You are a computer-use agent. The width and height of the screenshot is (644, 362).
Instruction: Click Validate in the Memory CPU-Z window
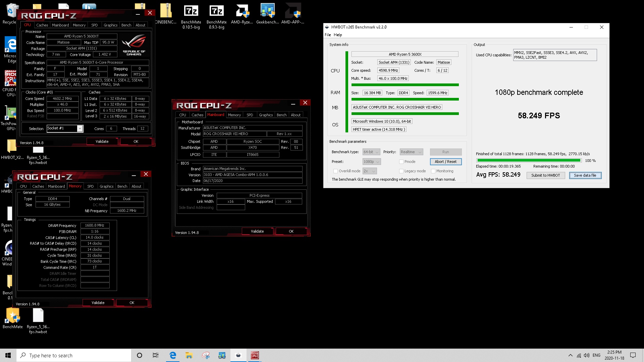point(98,303)
